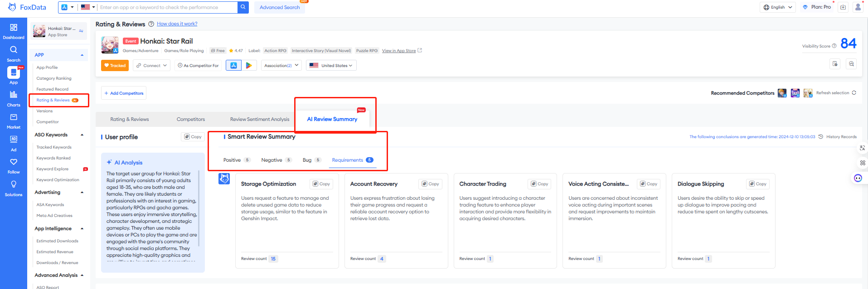The height and width of the screenshot is (289, 868).
Task: Show the Positive review summaries
Action: coord(237,160)
